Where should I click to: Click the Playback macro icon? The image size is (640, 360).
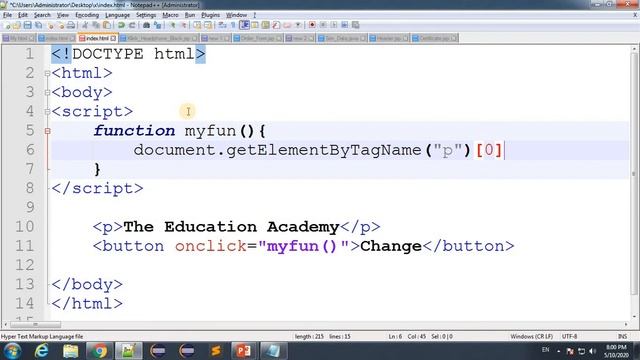click(x=334, y=25)
